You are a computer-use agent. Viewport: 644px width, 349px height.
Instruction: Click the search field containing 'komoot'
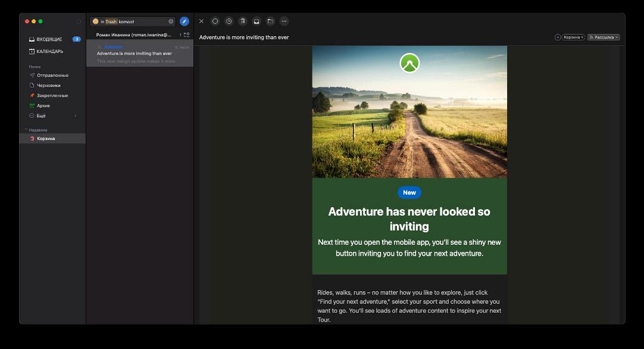[133, 21]
